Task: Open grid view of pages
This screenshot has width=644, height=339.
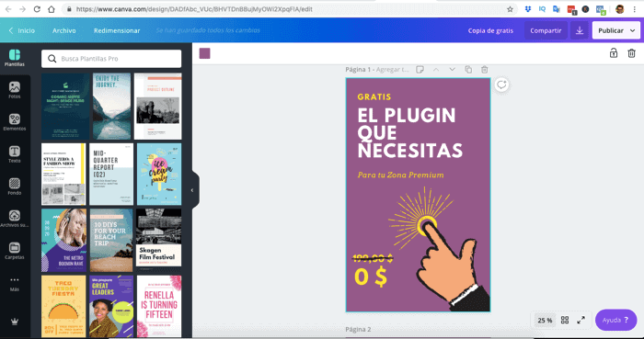Action: [x=565, y=320]
